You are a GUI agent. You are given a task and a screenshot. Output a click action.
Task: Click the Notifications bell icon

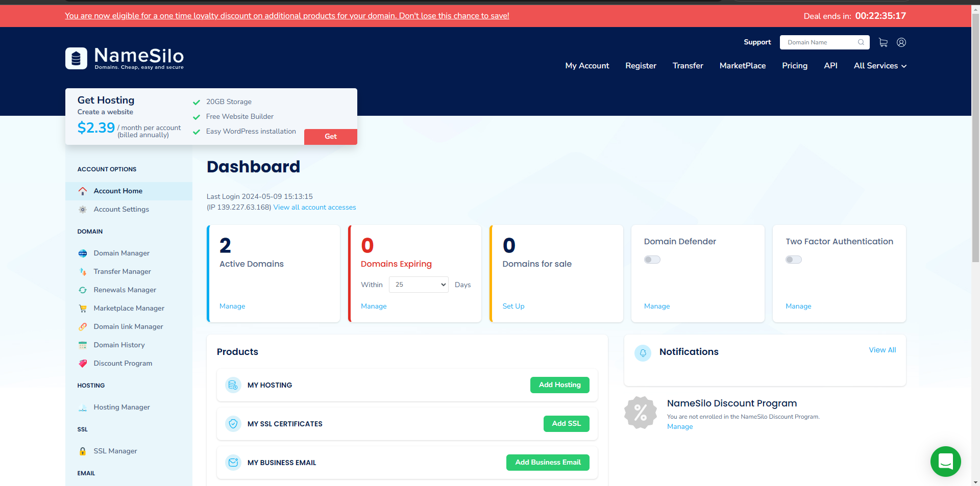coord(643,353)
